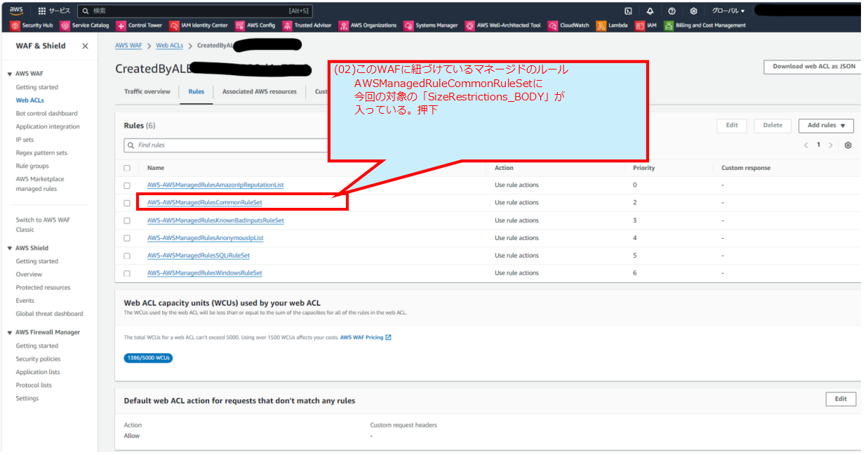Screen dimensions: 868x455
Task: Open Lambda from the favorites bar
Action: tap(613, 25)
